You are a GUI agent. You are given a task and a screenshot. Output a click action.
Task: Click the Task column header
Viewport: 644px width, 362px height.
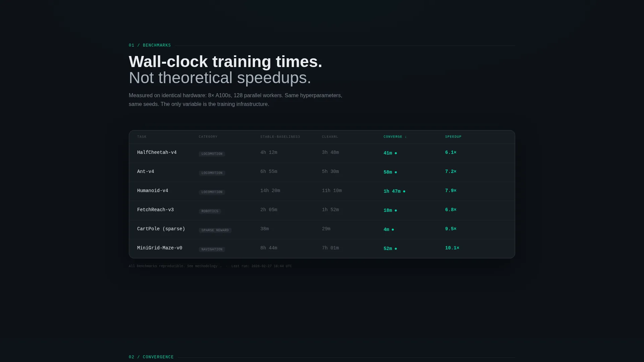tap(142, 137)
